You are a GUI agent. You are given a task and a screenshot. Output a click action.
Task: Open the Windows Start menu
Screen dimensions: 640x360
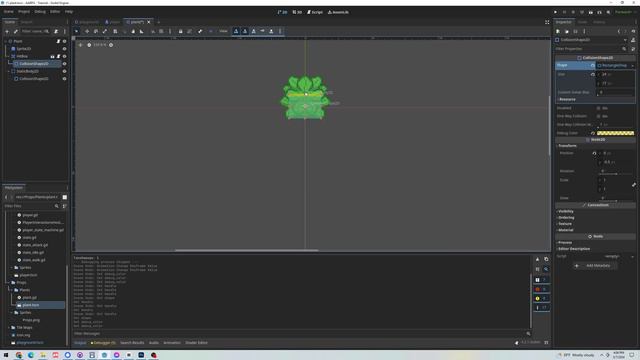pos(6,355)
